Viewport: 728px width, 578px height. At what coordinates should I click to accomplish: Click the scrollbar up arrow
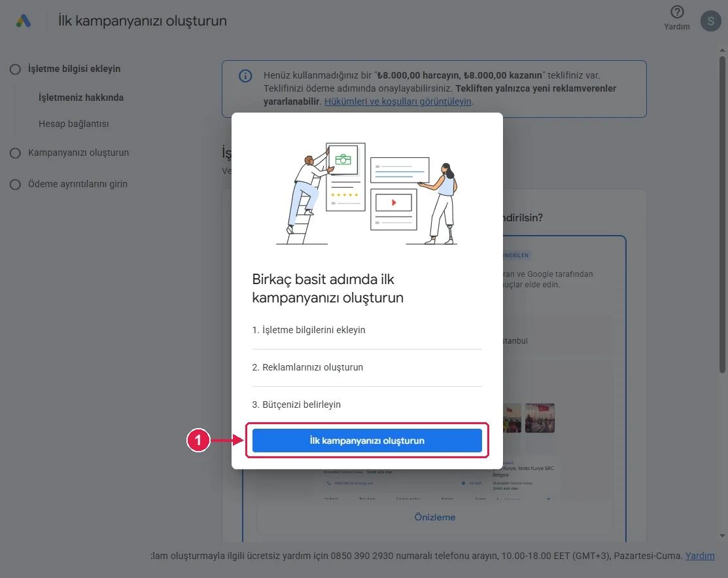coord(722,50)
